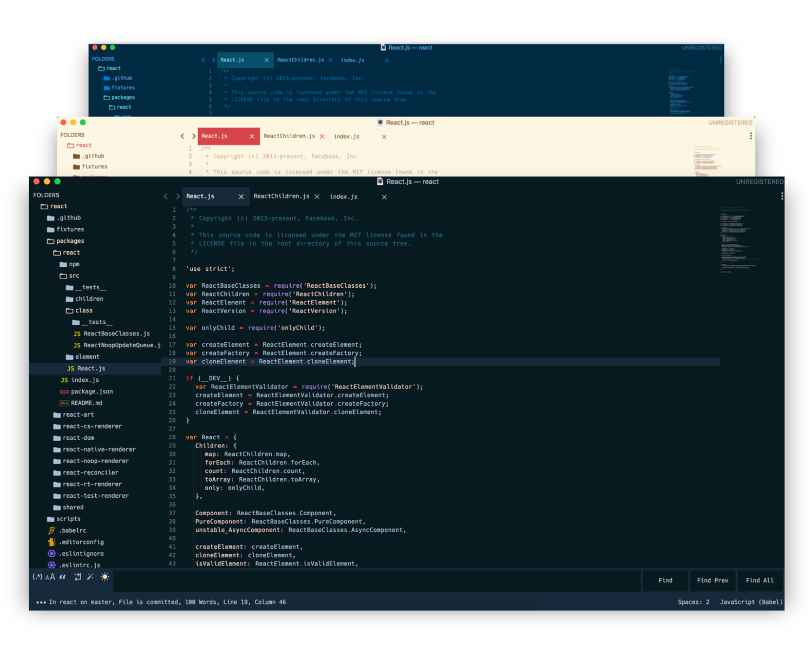Open the README.md file

(87, 403)
